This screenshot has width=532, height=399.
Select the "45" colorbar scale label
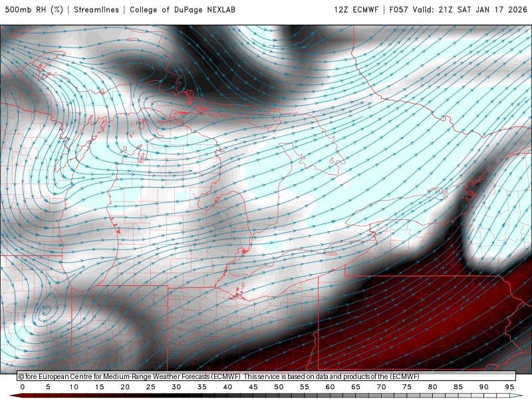253,387
